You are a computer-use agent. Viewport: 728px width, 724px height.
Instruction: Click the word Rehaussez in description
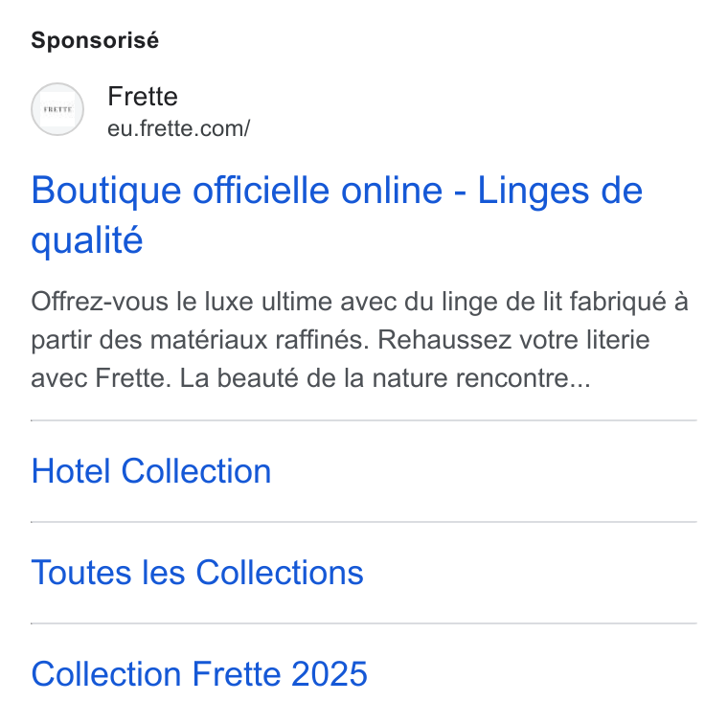(x=444, y=340)
